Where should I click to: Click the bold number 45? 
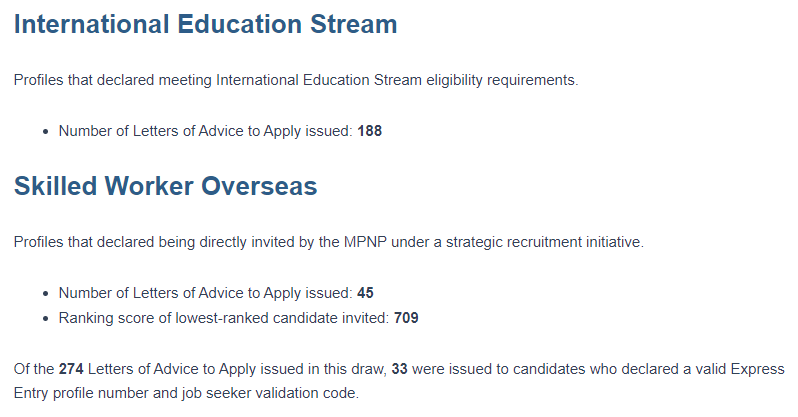(x=365, y=293)
